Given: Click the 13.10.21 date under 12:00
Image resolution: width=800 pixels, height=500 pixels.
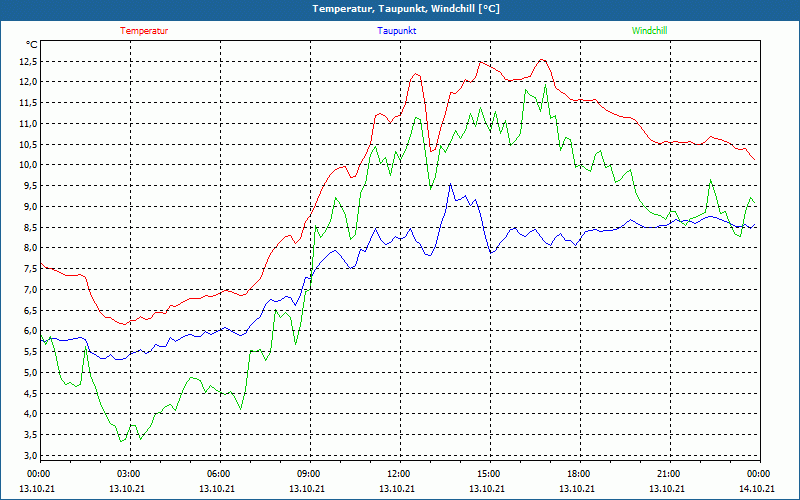Looking at the screenshot, I should click(397, 489).
